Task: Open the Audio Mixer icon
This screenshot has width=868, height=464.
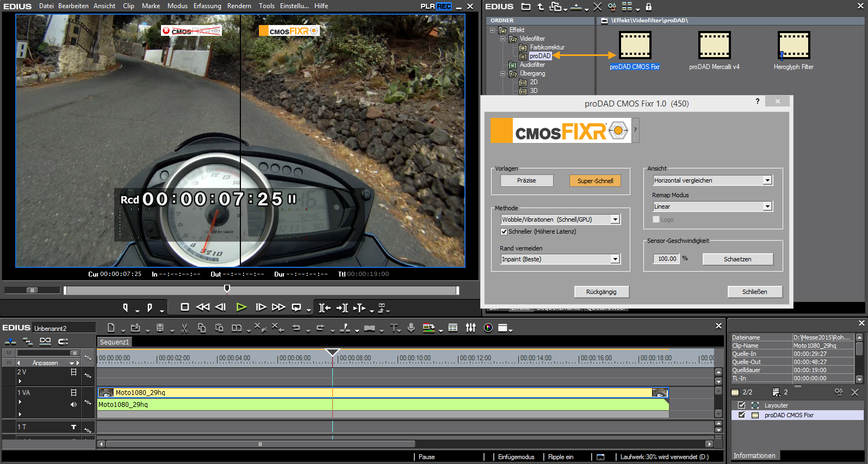Action: tap(471, 328)
